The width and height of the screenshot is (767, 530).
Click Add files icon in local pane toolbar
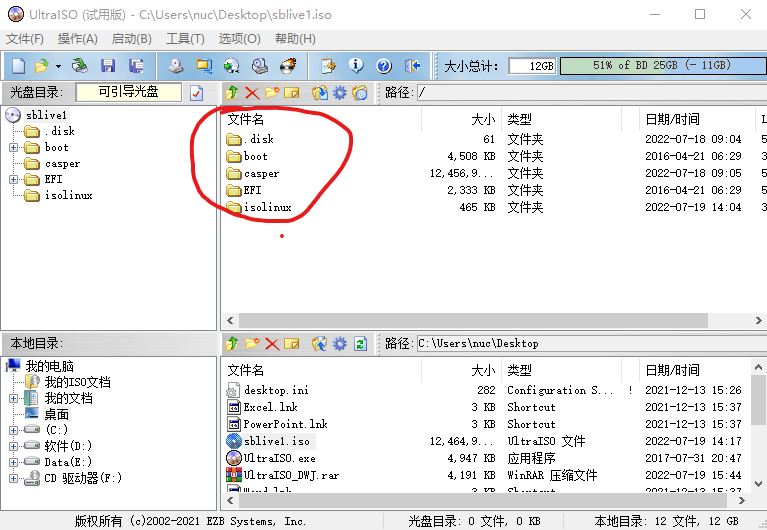coord(319,344)
